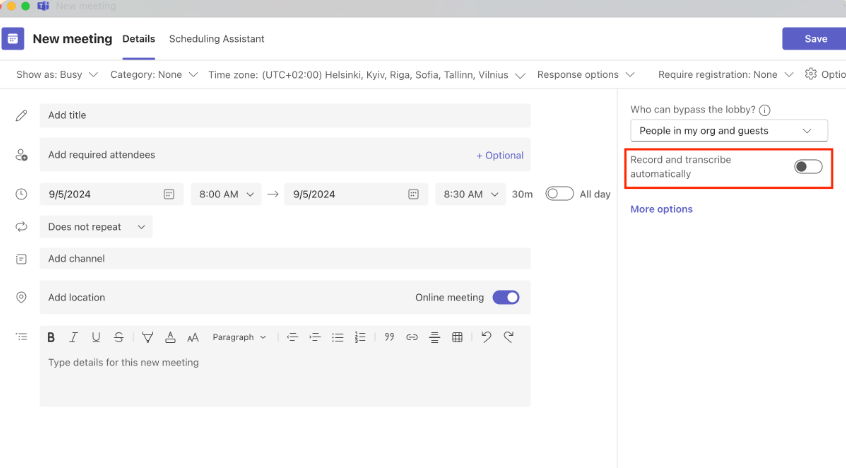Insert a table

coord(457,337)
